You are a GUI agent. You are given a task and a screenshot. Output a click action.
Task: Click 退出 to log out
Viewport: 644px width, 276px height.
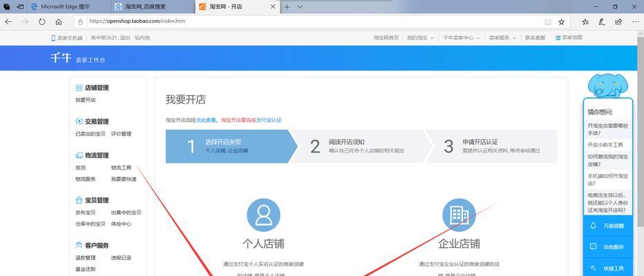126,38
